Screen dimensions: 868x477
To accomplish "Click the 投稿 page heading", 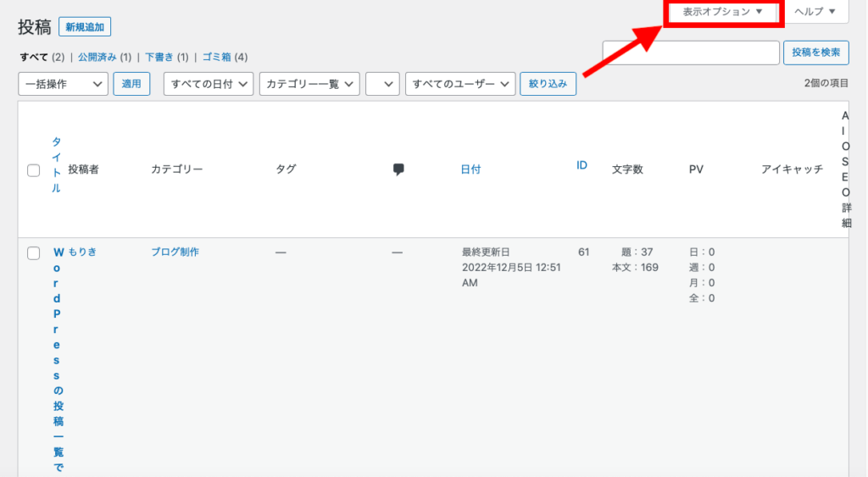I will (x=34, y=27).
